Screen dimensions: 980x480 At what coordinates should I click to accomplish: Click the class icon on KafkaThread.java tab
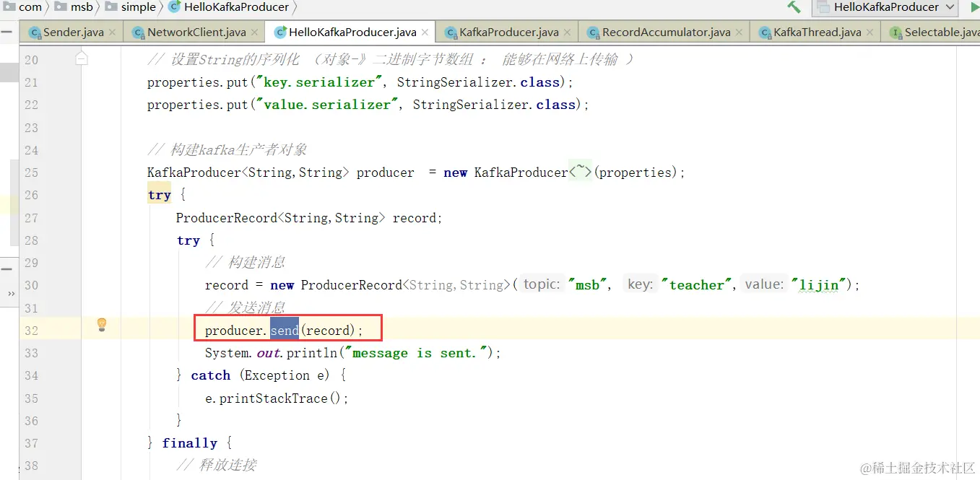pyautogui.click(x=765, y=32)
